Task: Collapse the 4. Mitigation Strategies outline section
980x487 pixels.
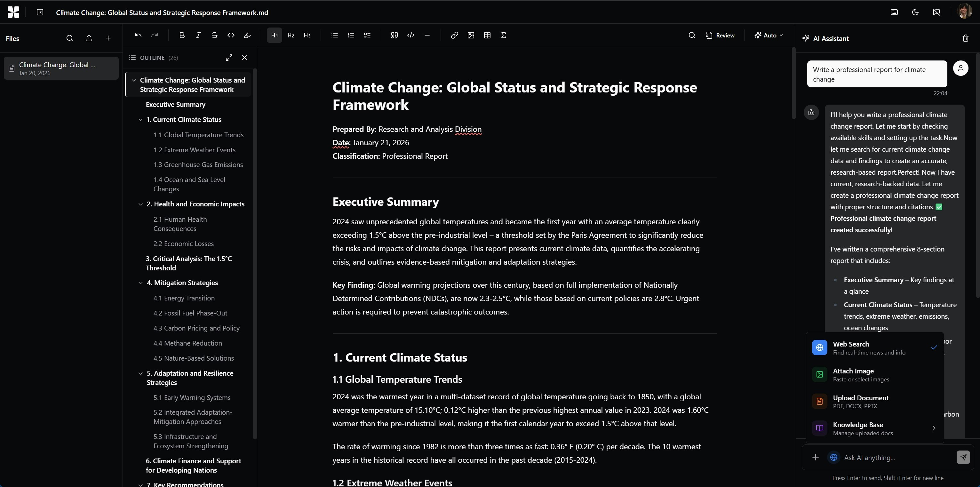Action: (140, 283)
